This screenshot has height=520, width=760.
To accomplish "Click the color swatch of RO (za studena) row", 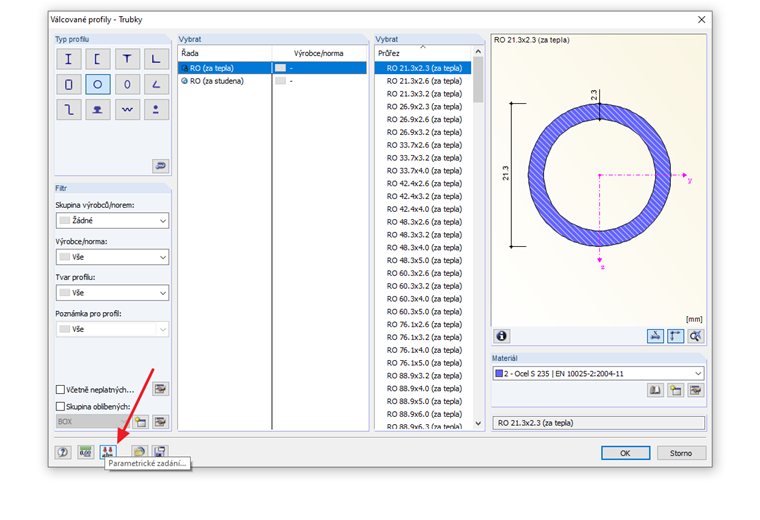I will tap(280, 81).
